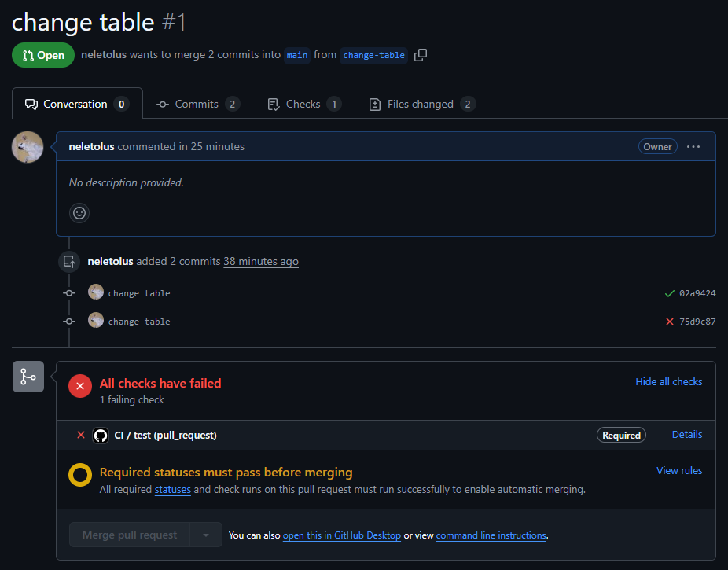Click the green success checkmark for commit 02a9424
This screenshot has height=570, width=728.
click(670, 293)
